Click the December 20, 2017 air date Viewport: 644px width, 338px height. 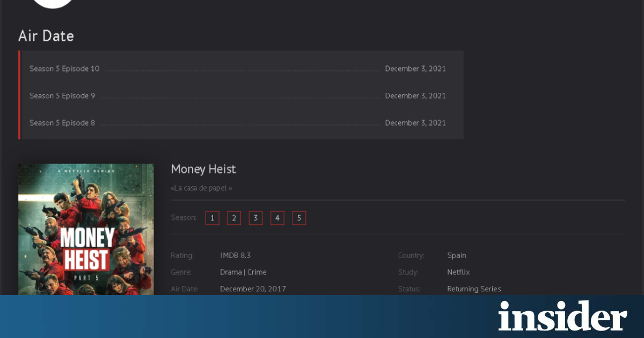click(253, 289)
